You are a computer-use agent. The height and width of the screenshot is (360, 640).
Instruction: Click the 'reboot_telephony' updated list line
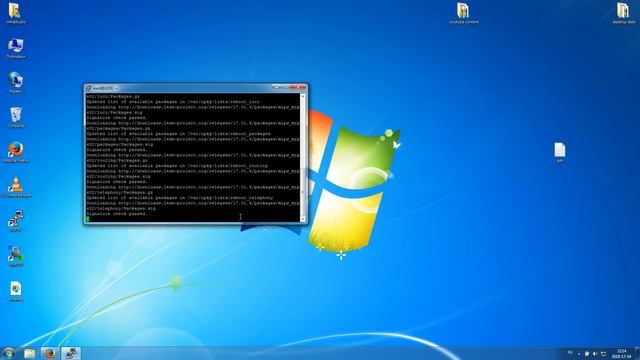[180, 198]
